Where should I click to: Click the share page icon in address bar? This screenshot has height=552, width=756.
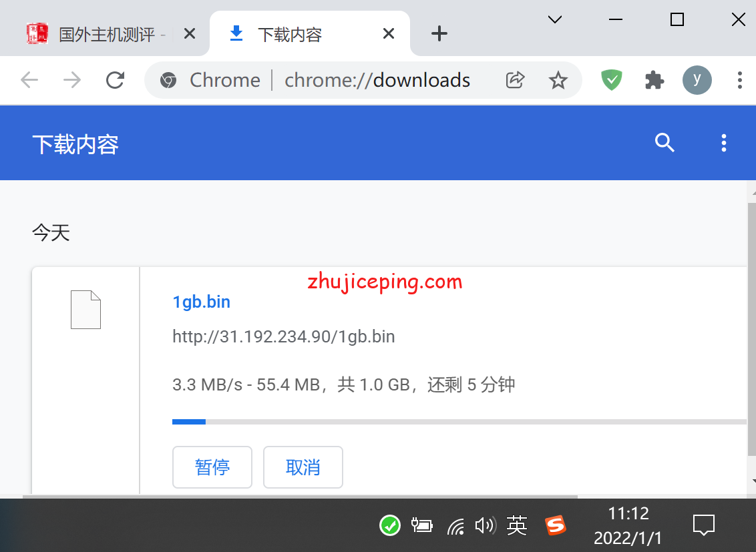click(515, 80)
